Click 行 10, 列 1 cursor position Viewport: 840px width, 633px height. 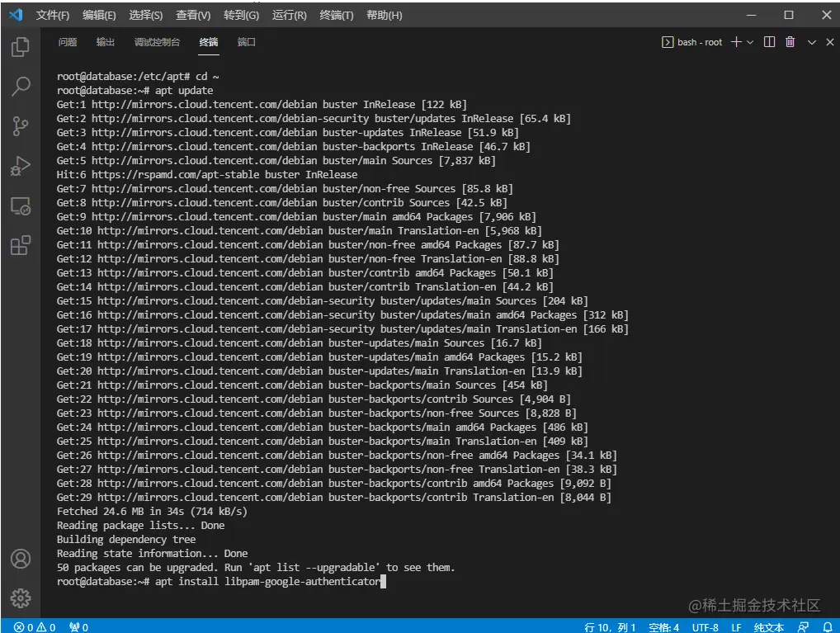610,626
